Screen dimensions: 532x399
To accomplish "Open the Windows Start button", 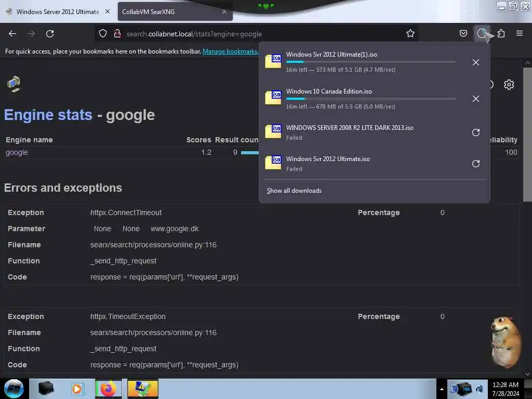I will click(14, 389).
